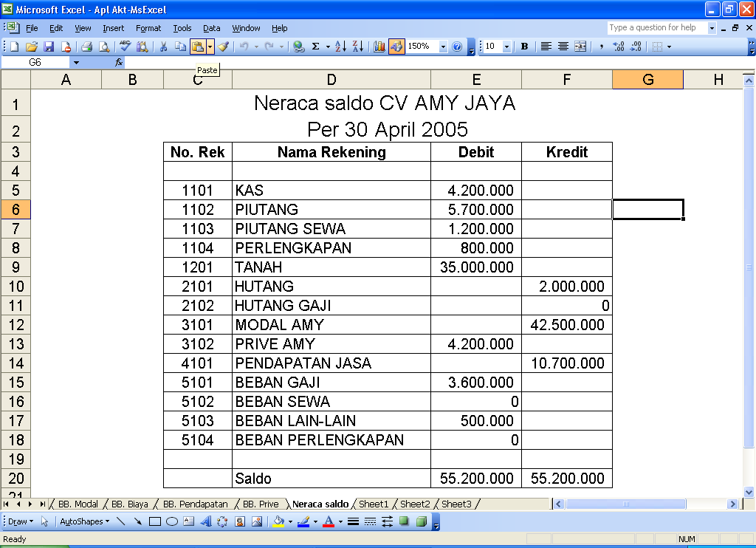Switch to the Sheet2 tab
This screenshot has height=548, width=756.
click(x=415, y=504)
